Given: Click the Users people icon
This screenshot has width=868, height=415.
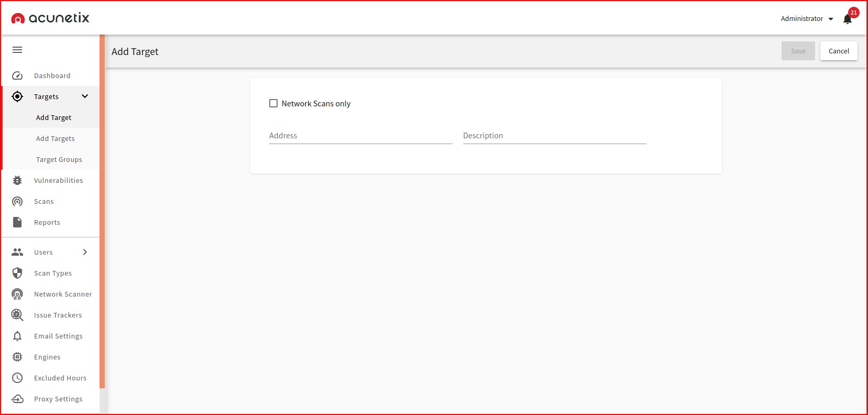Looking at the screenshot, I should [17, 252].
